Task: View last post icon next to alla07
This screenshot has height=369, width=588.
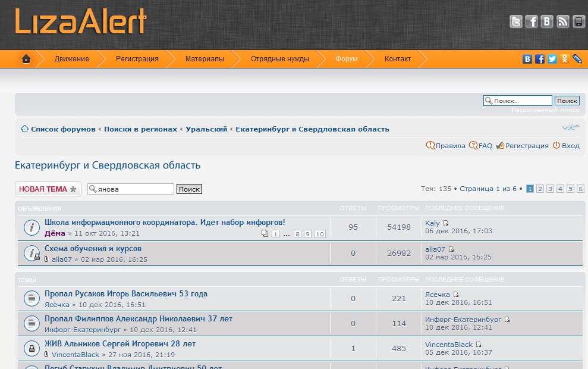Action: (451, 249)
